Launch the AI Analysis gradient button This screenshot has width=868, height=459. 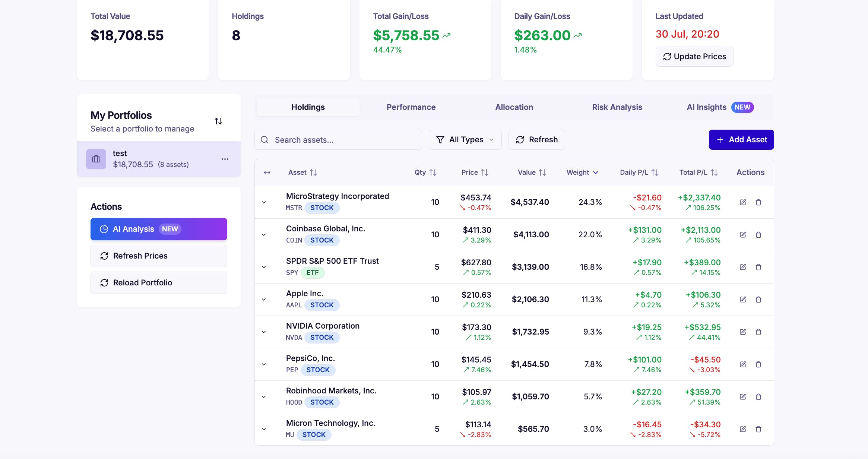point(159,229)
